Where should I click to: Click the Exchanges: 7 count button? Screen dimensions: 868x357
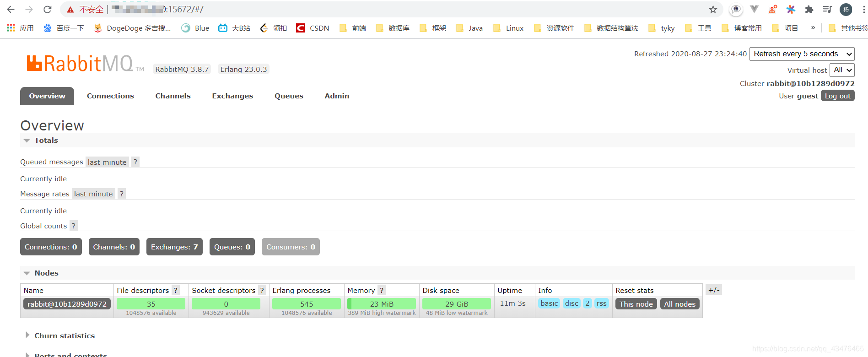pos(174,247)
